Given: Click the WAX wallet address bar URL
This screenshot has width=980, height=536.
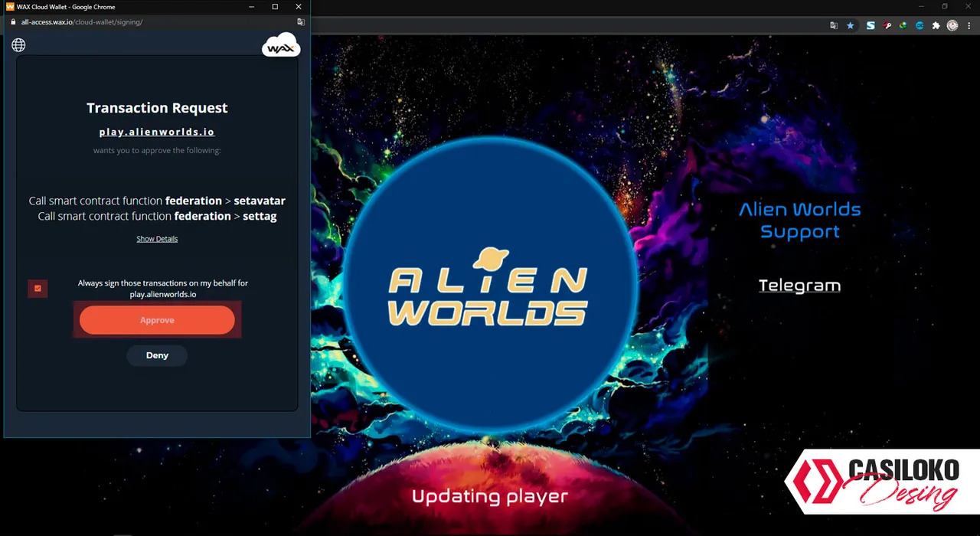Looking at the screenshot, I should tap(82, 22).
